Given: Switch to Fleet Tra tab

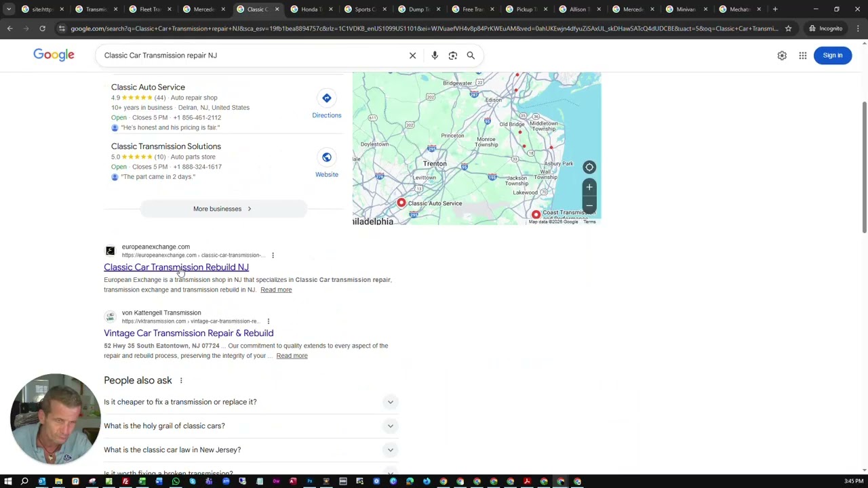Looking at the screenshot, I should click(x=150, y=9).
